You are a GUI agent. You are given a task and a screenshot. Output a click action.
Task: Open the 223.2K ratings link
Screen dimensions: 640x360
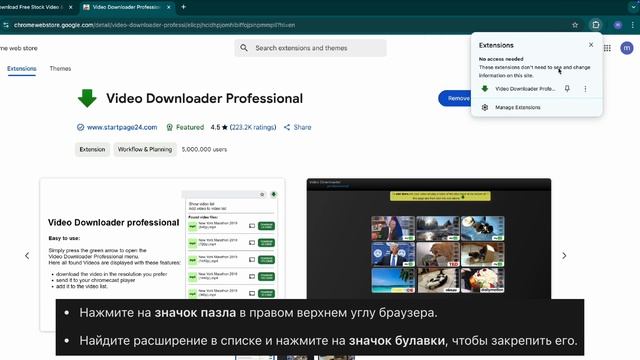(x=253, y=127)
